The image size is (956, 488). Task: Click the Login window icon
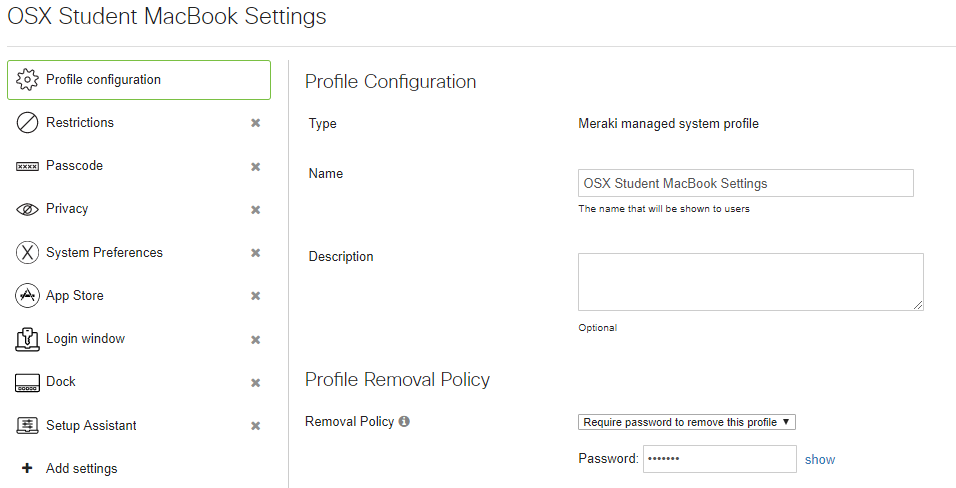28,339
